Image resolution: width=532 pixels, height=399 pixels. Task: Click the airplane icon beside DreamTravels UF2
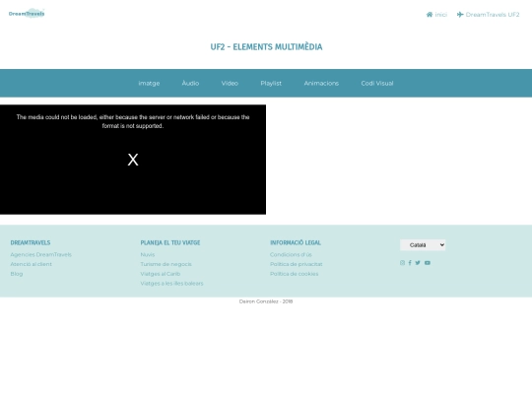pos(460,15)
